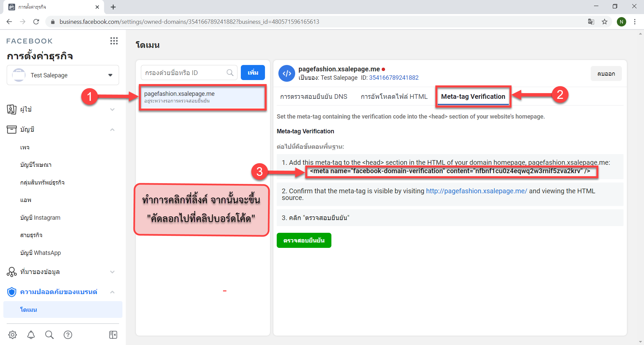The image size is (644, 345).
Task: Click the accounts (บัญชี) box icon
Action: pos(12,129)
